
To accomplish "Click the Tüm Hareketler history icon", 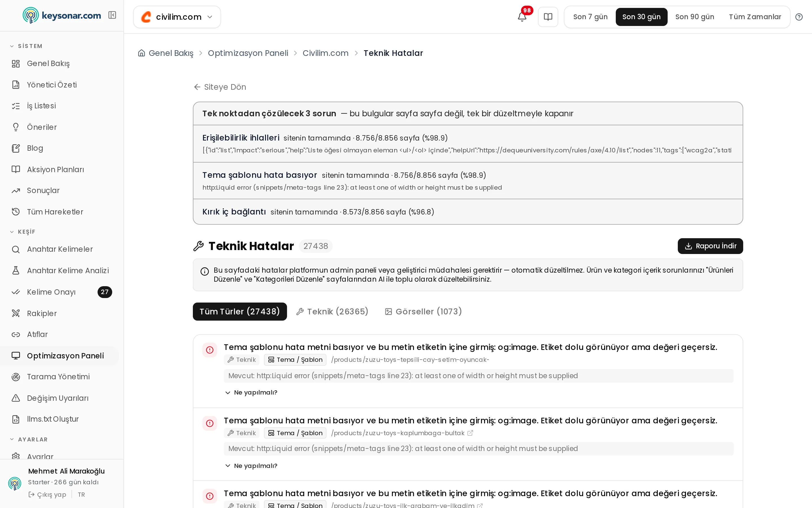I will tap(16, 212).
